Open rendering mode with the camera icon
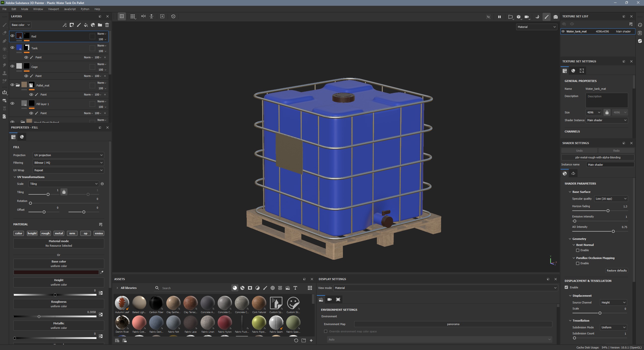644x350 pixels. (x=556, y=17)
